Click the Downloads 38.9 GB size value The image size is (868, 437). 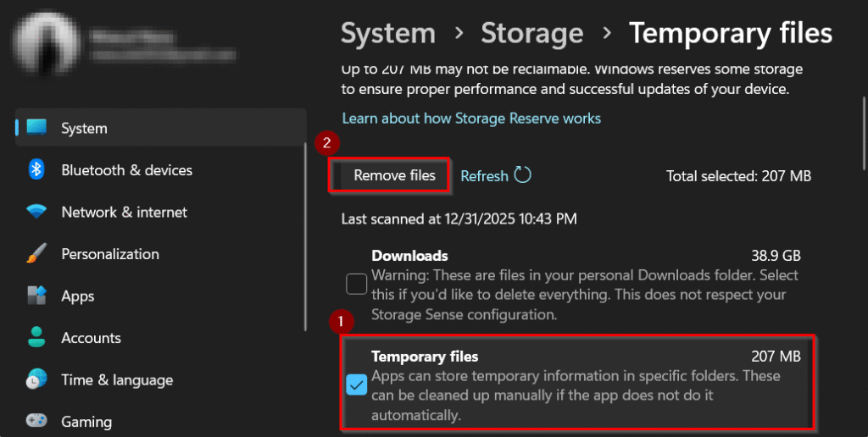[776, 256]
